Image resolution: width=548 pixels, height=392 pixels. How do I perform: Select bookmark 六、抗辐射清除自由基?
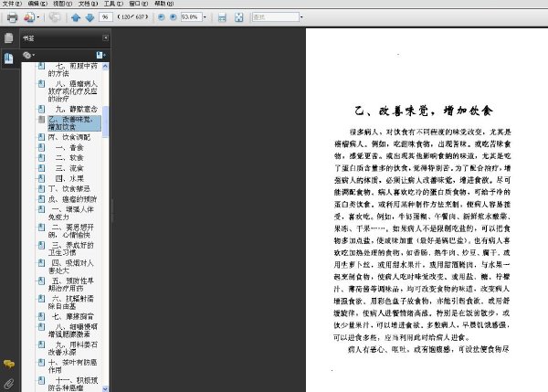pos(71,302)
